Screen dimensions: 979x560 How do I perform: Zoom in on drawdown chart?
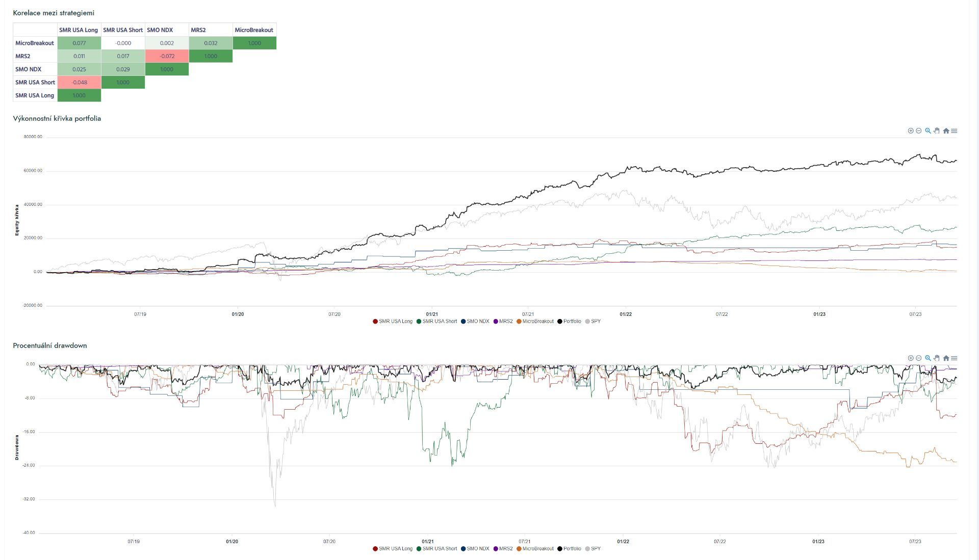click(910, 358)
